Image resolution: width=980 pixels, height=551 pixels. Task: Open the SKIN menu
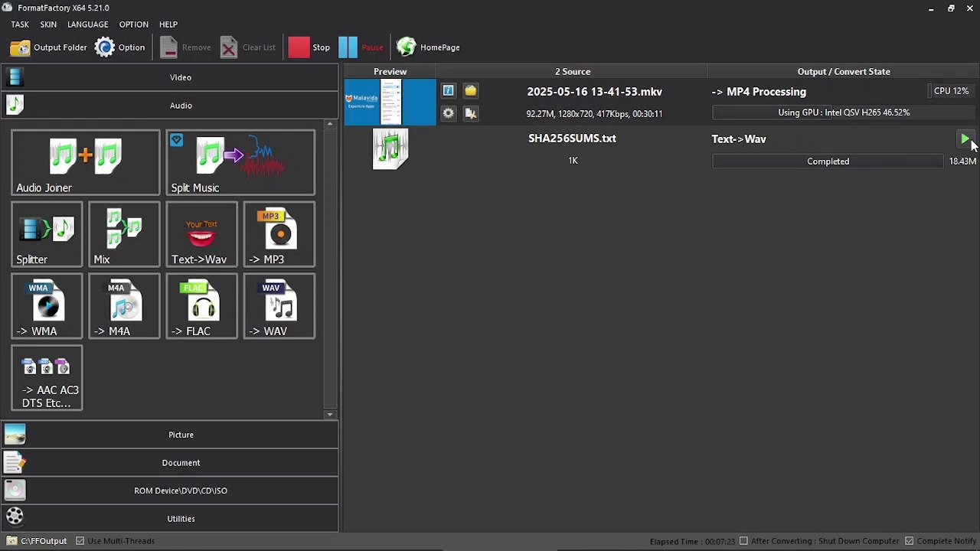coord(48,24)
